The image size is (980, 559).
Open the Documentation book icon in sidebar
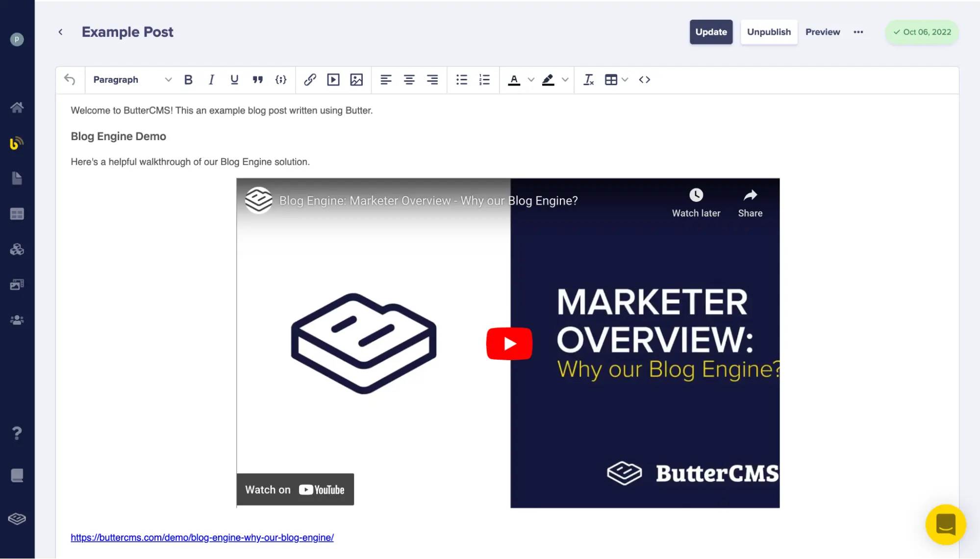(x=17, y=476)
